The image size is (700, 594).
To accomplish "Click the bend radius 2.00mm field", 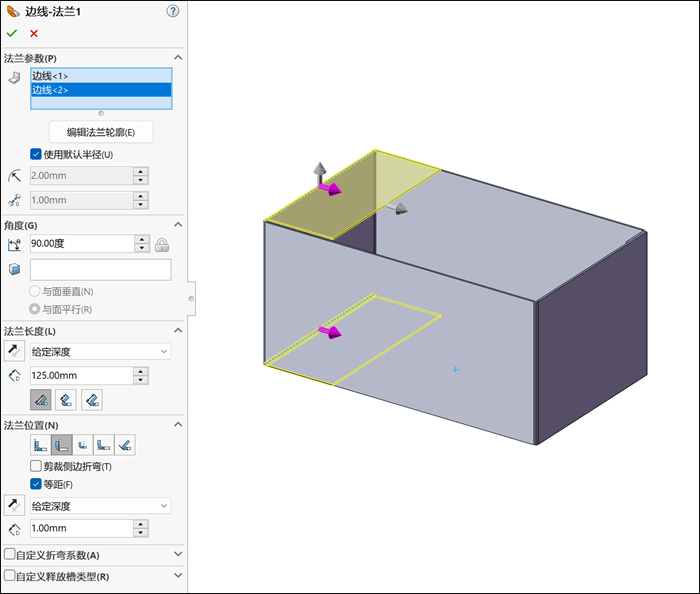I will [x=82, y=176].
